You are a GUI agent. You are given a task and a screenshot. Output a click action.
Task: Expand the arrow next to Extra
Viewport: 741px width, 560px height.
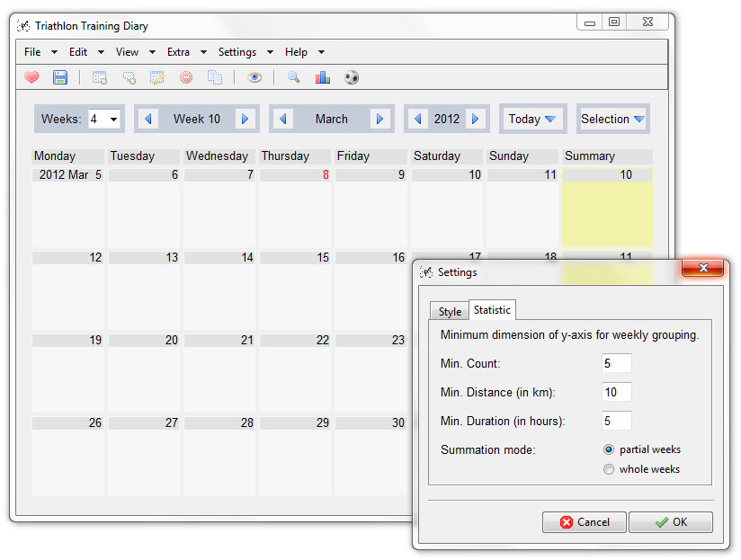[203, 52]
